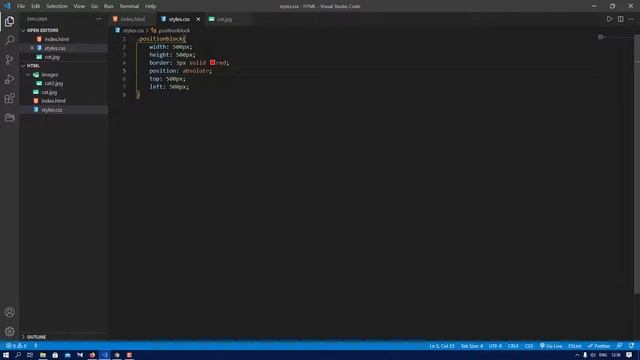The image size is (640, 360).
Task: Select cat.jpg in HTML folder tree
Action: [49, 92]
